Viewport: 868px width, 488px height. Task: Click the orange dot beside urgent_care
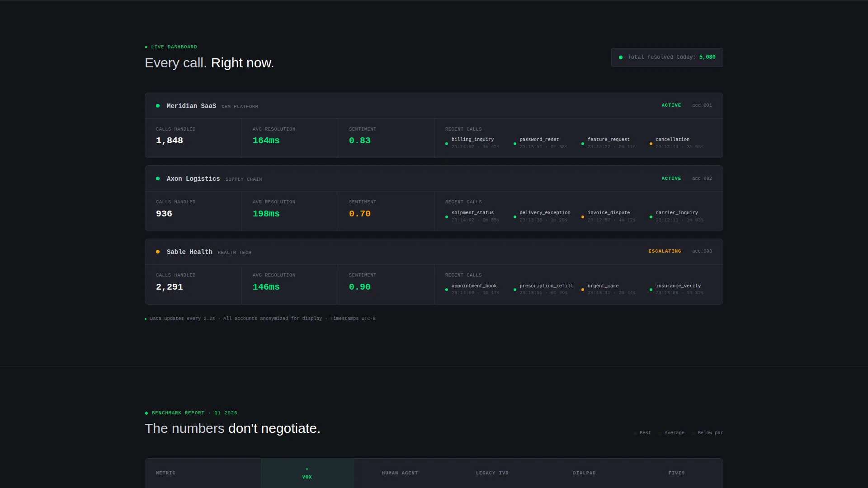[x=583, y=290]
